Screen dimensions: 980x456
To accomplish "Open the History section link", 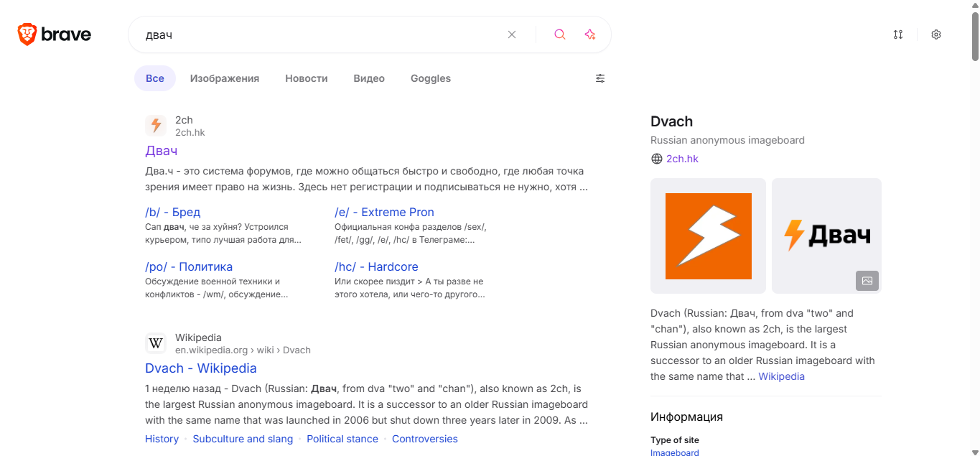I will point(162,439).
